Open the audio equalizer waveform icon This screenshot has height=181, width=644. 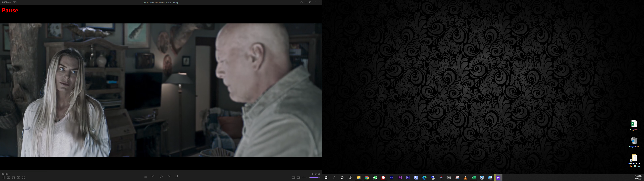[304, 177]
